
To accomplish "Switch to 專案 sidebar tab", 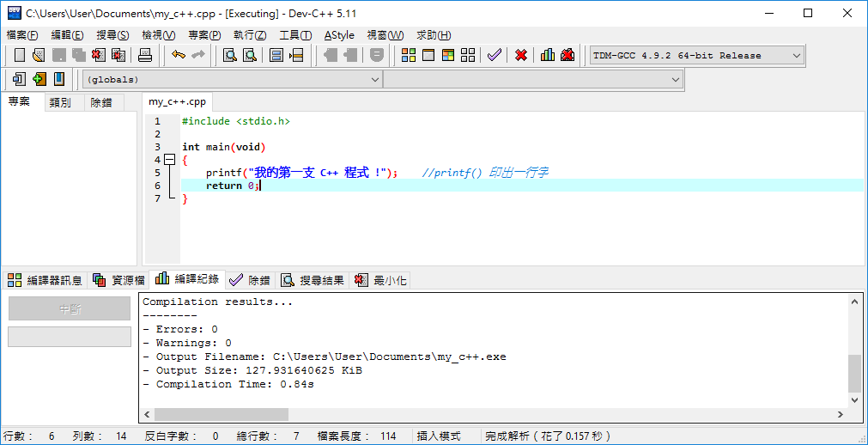I will (22, 102).
